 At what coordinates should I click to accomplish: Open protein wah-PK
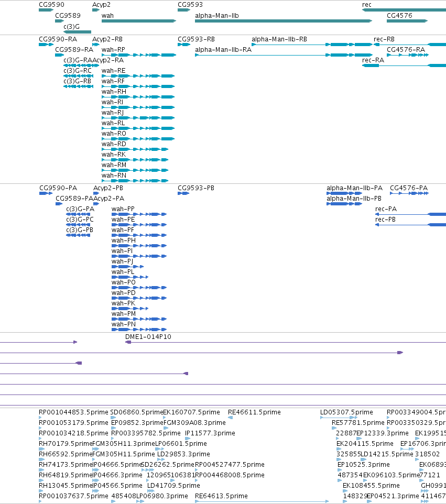[124, 303]
